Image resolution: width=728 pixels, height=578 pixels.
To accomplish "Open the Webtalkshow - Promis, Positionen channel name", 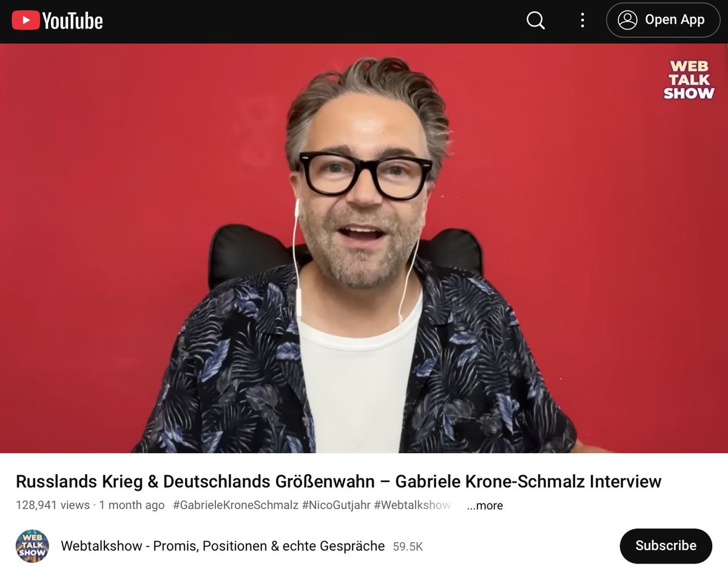I will coord(223,546).
